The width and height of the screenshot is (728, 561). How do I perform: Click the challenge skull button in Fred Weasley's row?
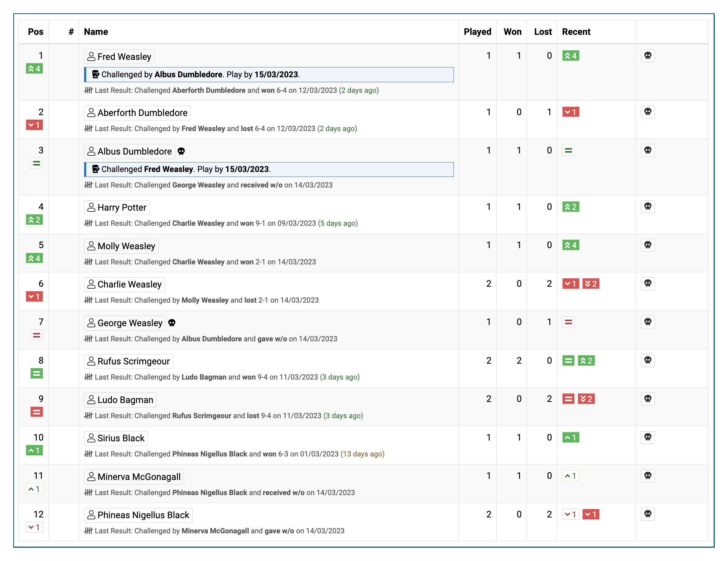click(647, 56)
